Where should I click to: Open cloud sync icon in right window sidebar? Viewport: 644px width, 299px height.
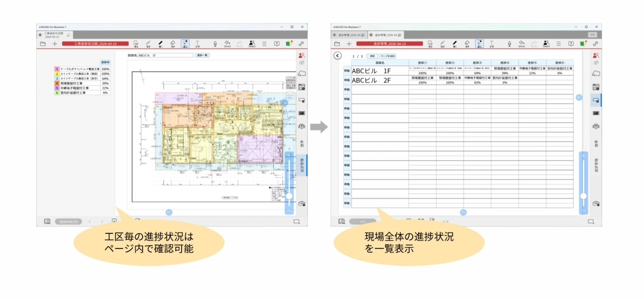pos(596,73)
